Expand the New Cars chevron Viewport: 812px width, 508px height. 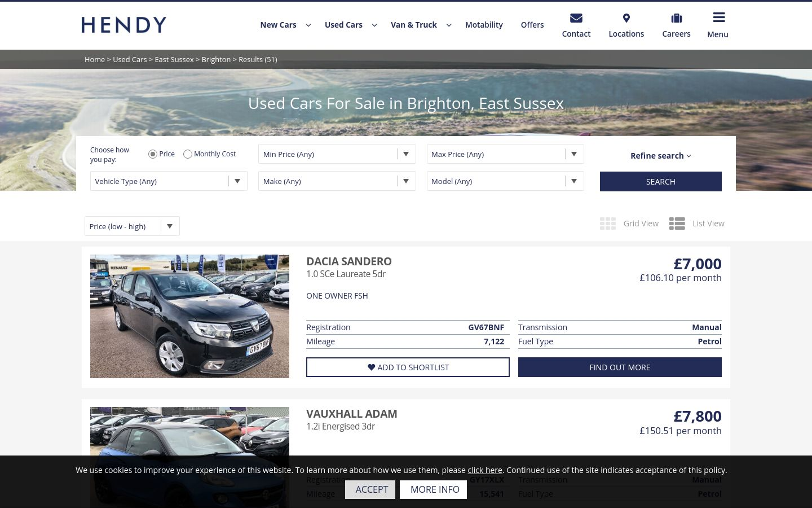click(x=308, y=25)
